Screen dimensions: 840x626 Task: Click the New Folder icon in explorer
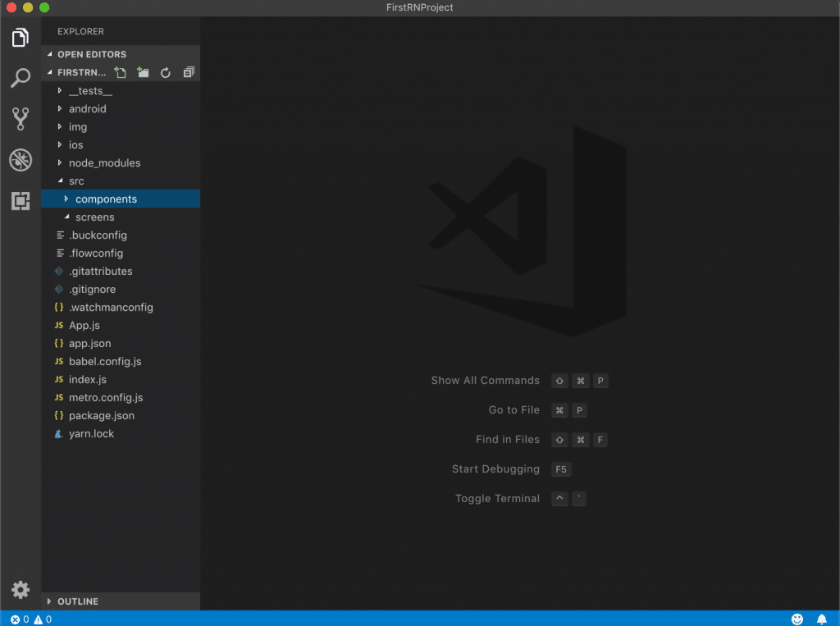(144, 72)
